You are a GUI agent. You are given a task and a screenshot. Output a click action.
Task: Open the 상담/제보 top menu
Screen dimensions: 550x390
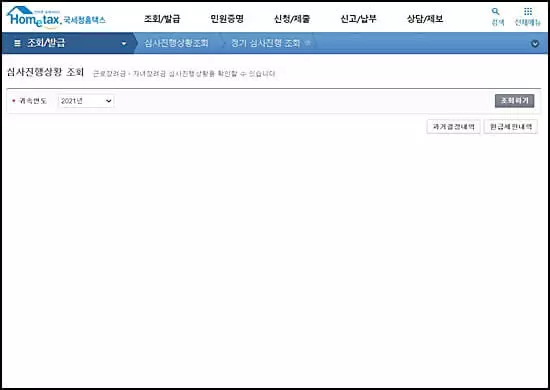click(x=425, y=19)
